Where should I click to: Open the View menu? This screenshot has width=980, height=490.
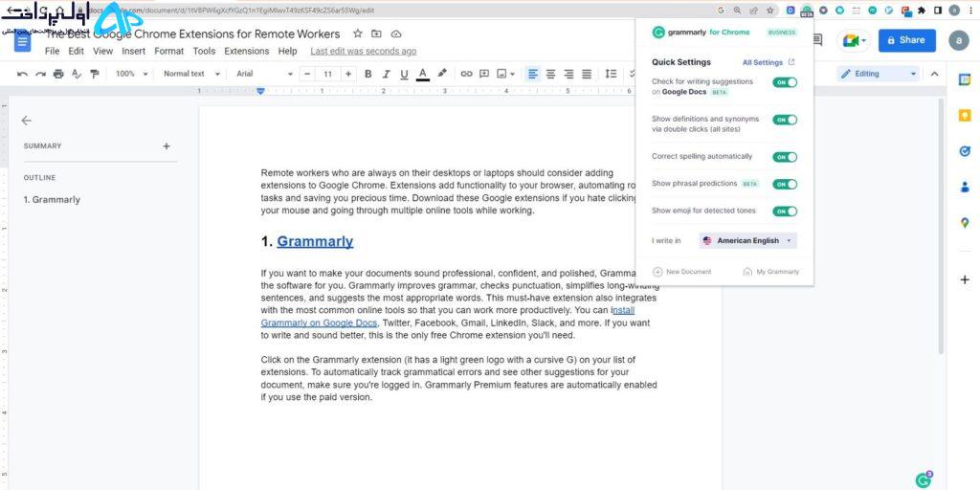tap(103, 52)
